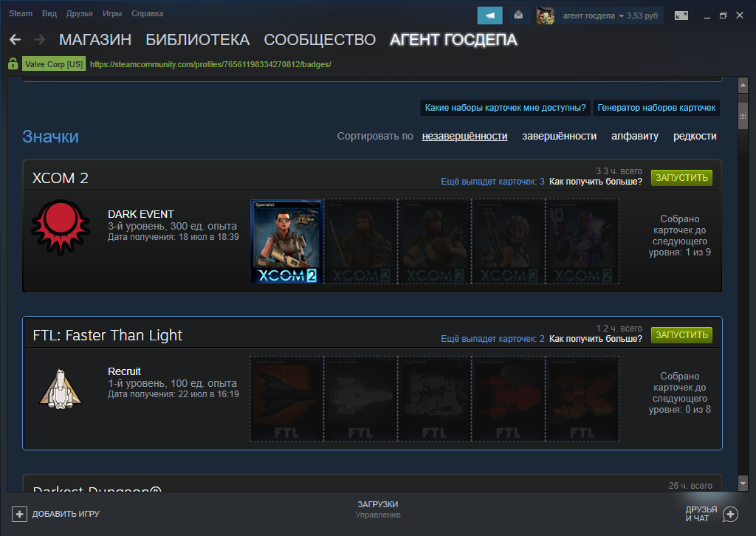Go to the БИБЛИОТЕКА tab
Image resolution: width=756 pixels, height=536 pixels.
198,40
